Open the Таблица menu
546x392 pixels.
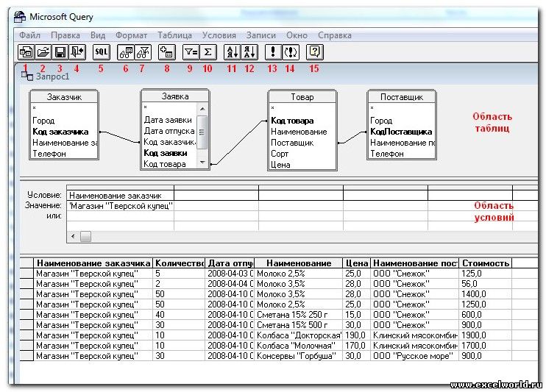(175, 35)
